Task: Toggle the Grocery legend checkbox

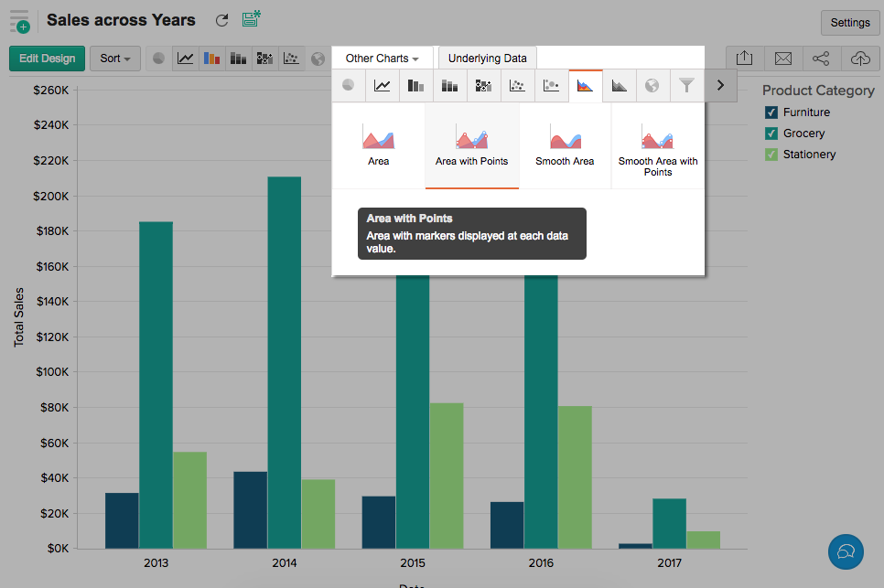Action: tap(771, 134)
